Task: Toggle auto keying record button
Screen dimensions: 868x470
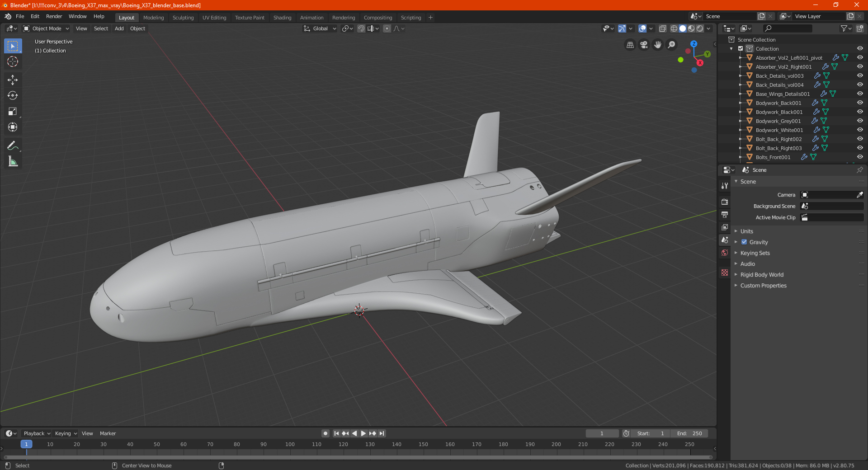Action: (x=325, y=433)
